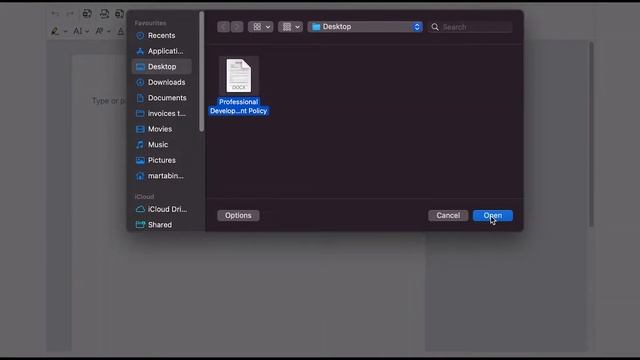The image size is (640, 360).
Task: Open the group-by grid dropdown
Action: point(290,27)
